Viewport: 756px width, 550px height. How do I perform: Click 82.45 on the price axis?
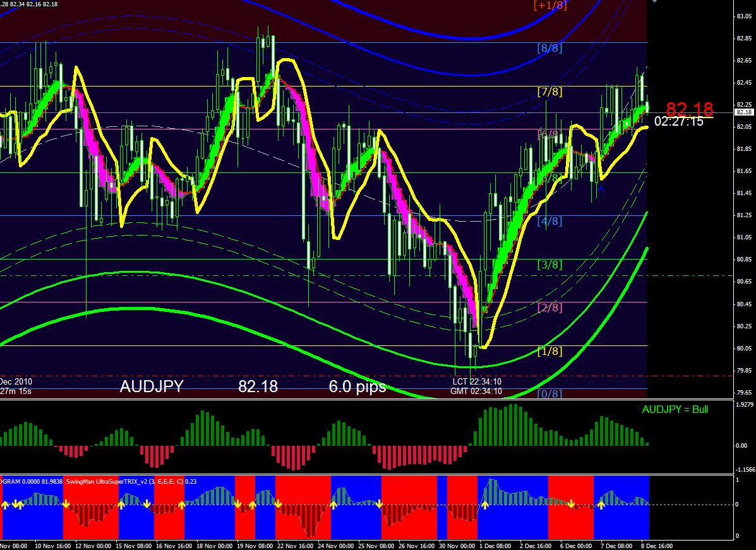(744, 83)
